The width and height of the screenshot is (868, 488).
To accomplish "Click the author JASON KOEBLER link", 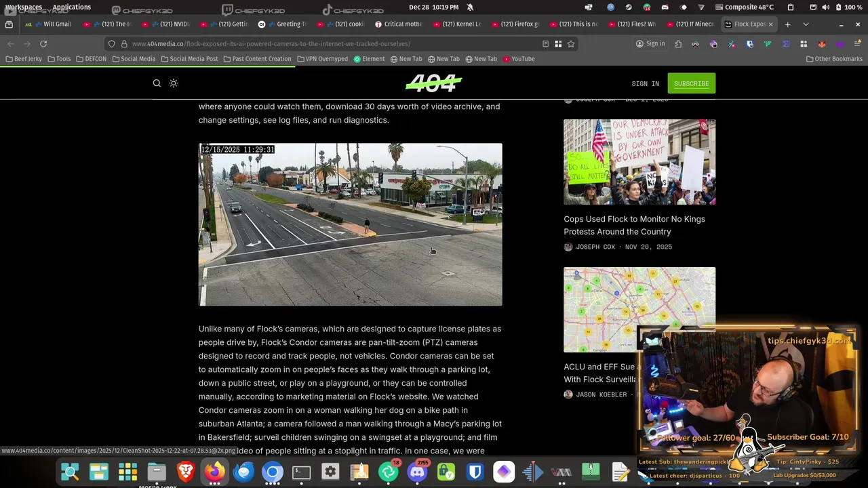I will point(601,394).
